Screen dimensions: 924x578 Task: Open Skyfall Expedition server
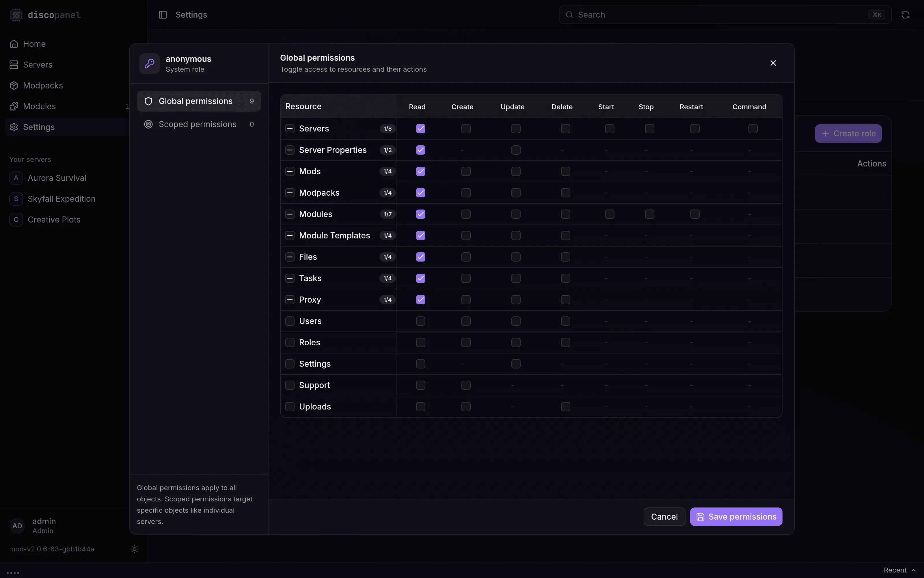tap(62, 199)
